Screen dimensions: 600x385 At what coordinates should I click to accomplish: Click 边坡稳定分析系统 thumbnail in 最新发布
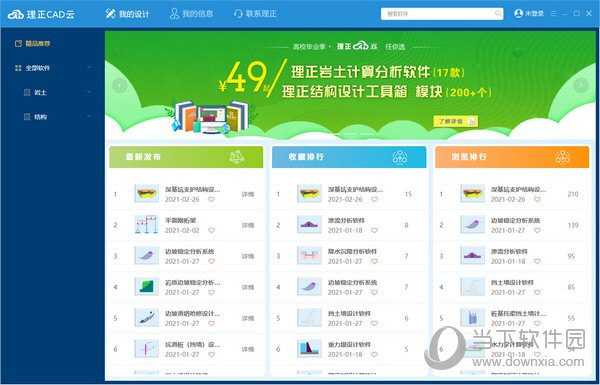click(147, 256)
